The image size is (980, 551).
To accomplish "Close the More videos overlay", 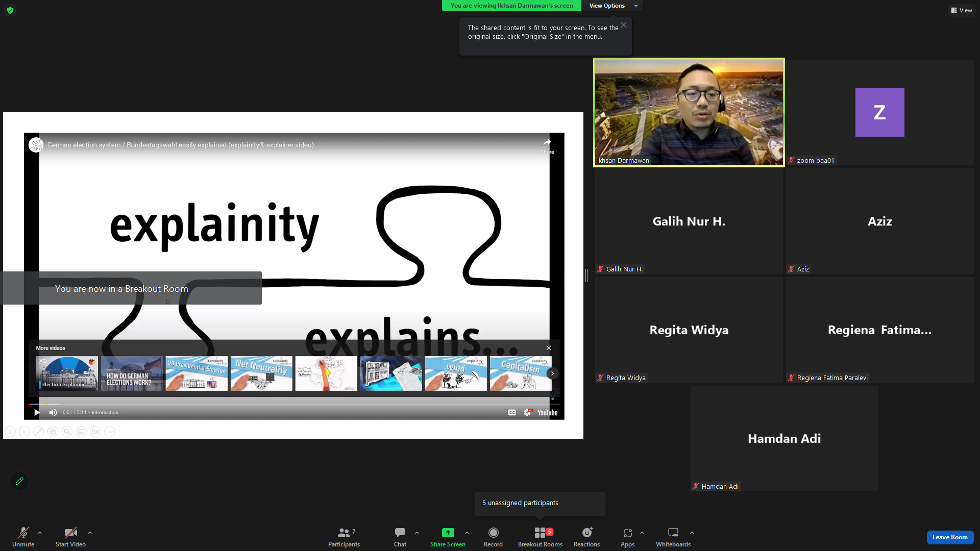I will pos(549,348).
